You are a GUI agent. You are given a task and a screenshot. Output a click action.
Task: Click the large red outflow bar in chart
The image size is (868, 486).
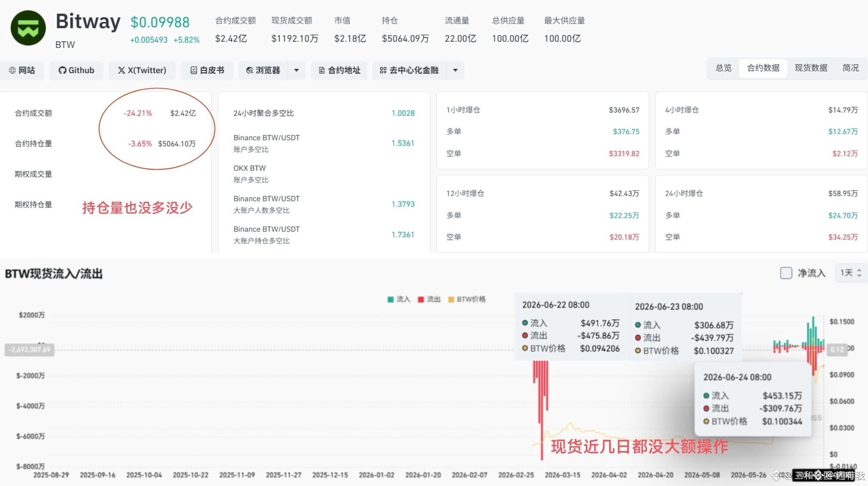tap(542, 410)
